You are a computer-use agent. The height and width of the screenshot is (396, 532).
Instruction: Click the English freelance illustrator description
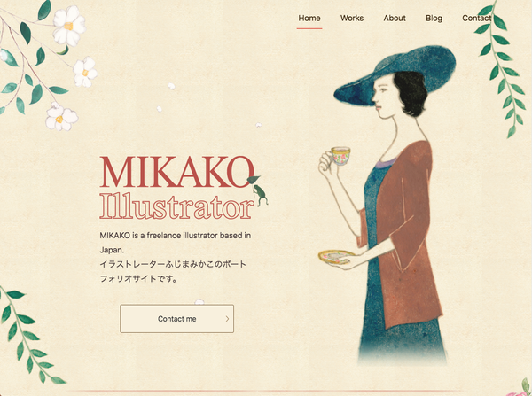[x=175, y=243]
